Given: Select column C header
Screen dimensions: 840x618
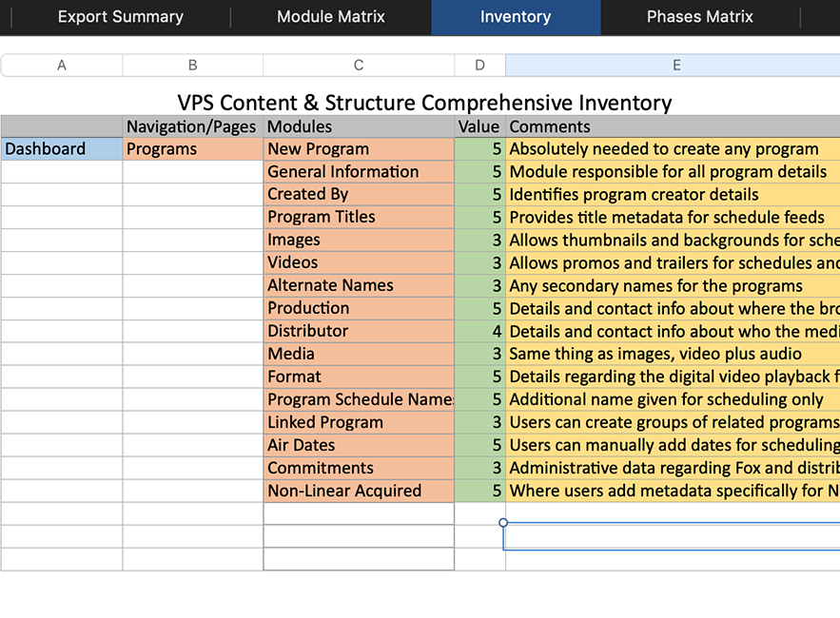Looking at the screenshot, I should [x=358, y=65].
